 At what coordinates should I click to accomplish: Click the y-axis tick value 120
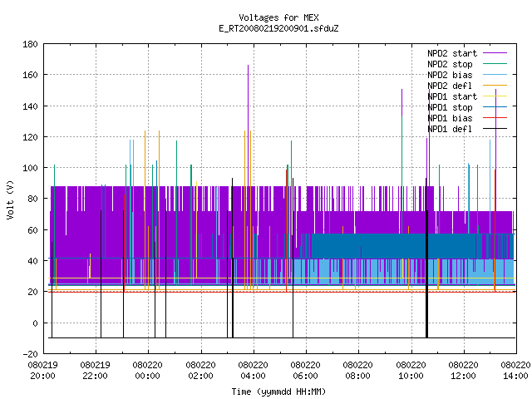tap(30, 137)
